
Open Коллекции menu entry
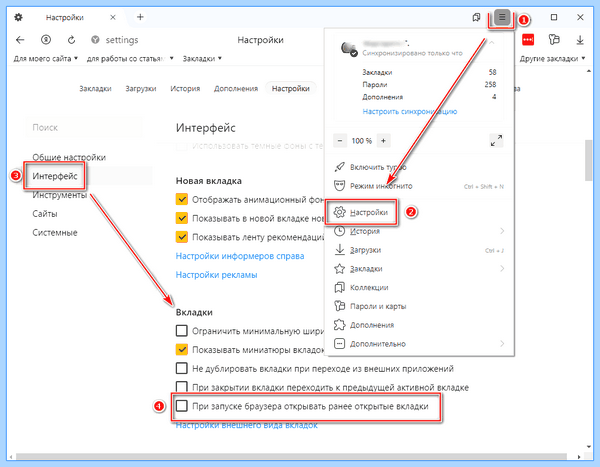click(419, 287)
